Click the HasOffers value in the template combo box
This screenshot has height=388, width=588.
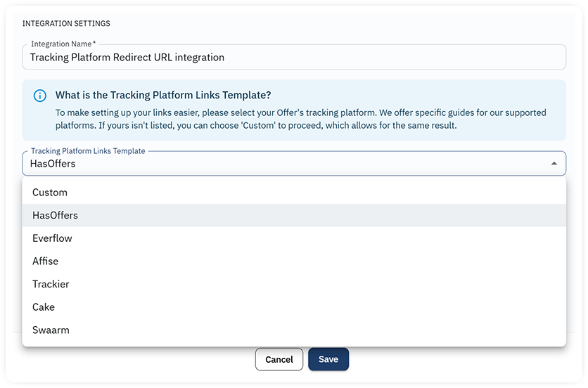click(53, 164)
